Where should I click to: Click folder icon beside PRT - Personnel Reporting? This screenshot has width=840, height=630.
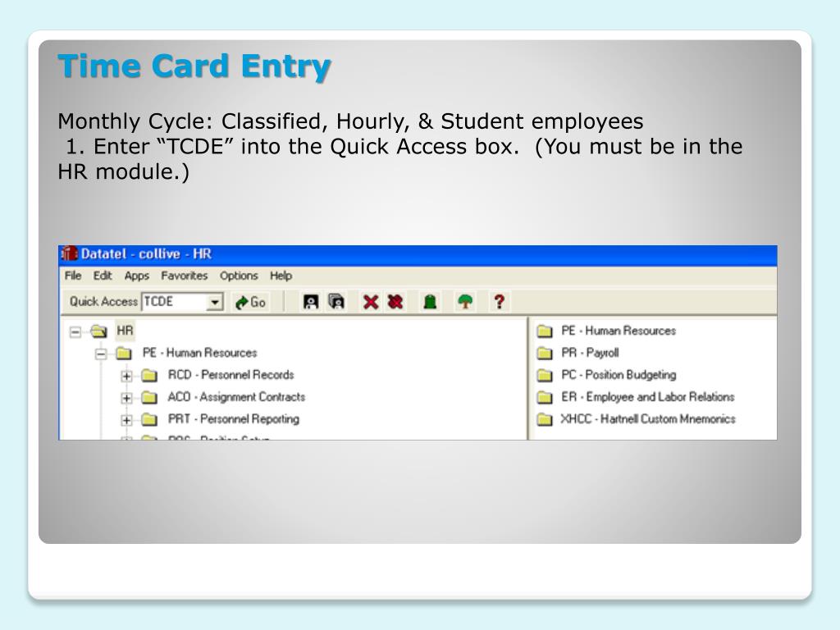pos(149,419)
